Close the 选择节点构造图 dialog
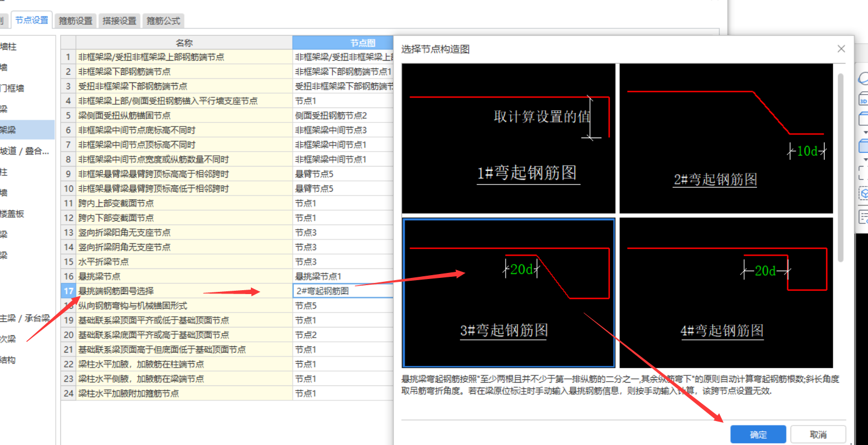 [x=841, y=49]
